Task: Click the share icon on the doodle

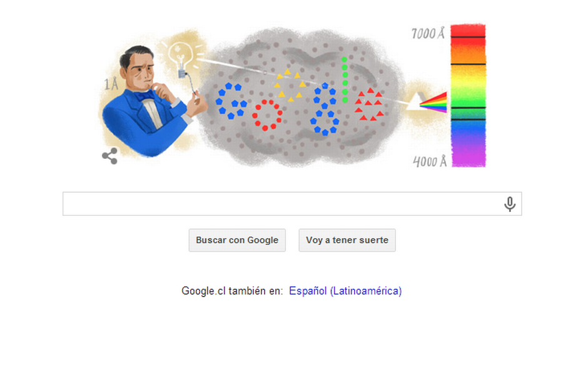Action: click(109, 156)
